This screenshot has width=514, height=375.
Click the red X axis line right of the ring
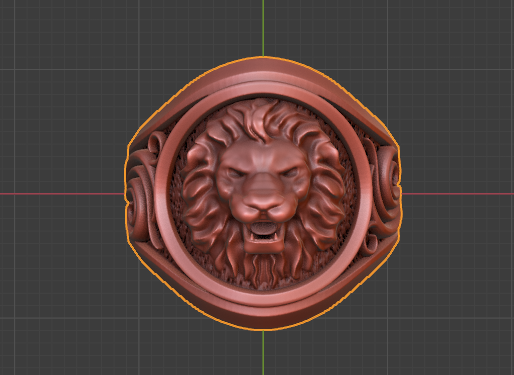tap(458, 194)
